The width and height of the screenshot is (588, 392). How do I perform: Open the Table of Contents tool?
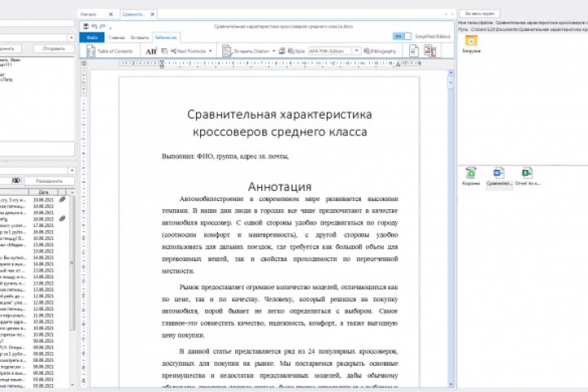coord(109,51)
